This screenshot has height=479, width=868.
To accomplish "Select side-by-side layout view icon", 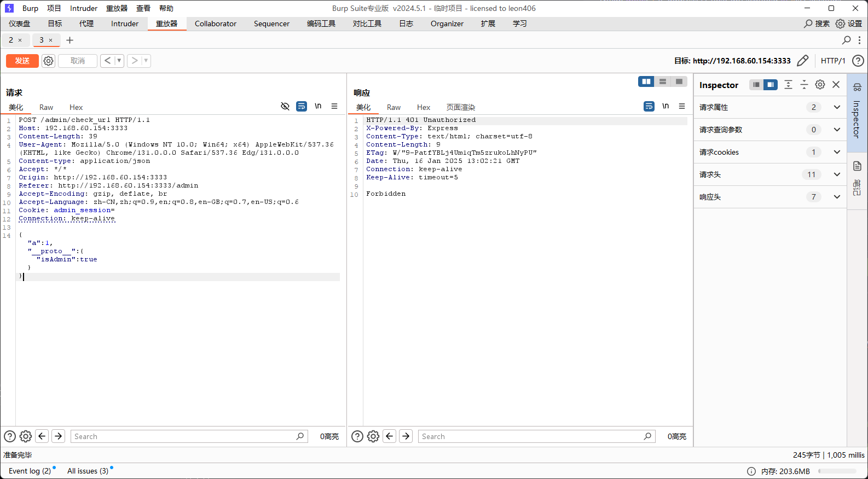I will pos(646,81).
